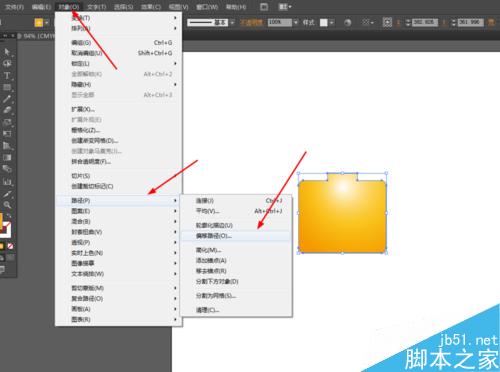Screen dimensions: 500x372
Task: Expand the 剪切蒙版(M) submenu
Action: click(118, 288)
